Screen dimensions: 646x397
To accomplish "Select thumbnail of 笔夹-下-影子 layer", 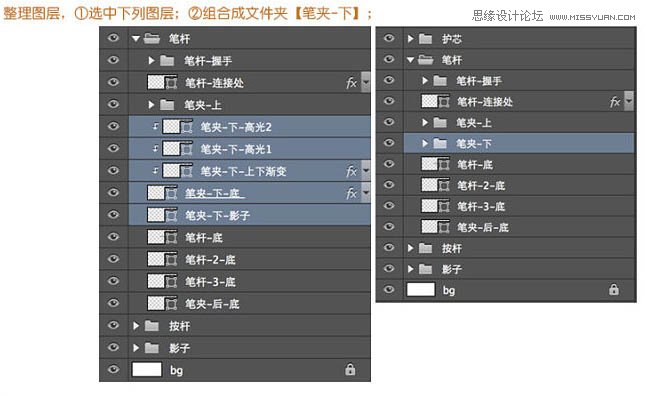I will click(156, 215).
